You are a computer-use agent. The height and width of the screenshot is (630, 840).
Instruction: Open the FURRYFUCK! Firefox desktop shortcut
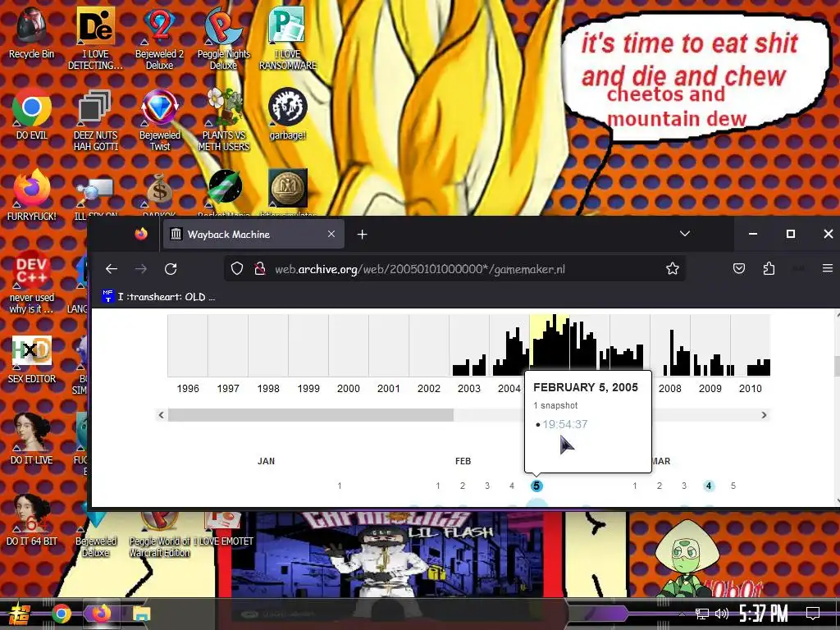[32, 195]
